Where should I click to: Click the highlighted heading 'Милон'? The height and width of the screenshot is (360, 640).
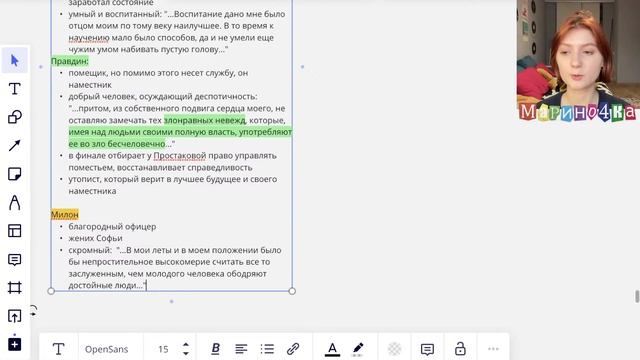click(x=65, y=215)
